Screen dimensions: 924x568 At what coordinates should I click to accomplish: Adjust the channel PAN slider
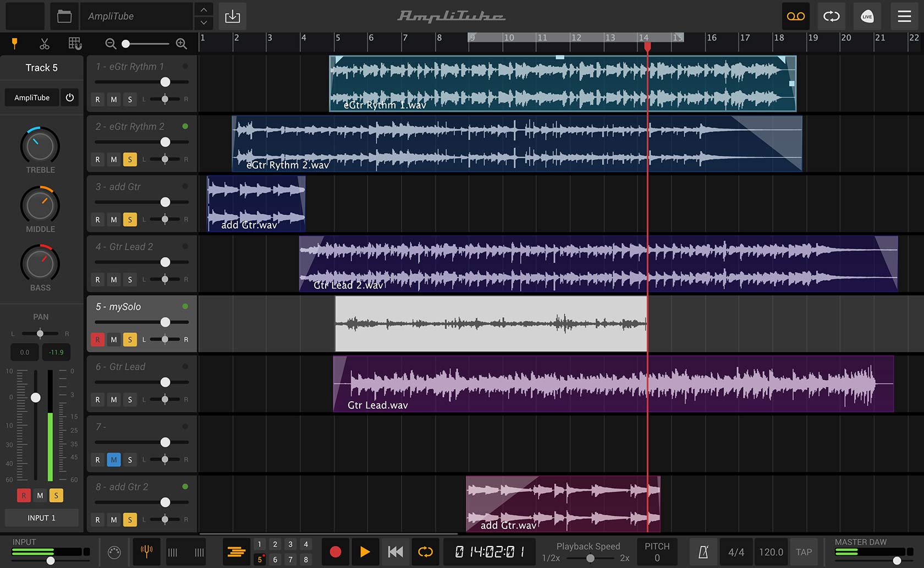[40, 334]
